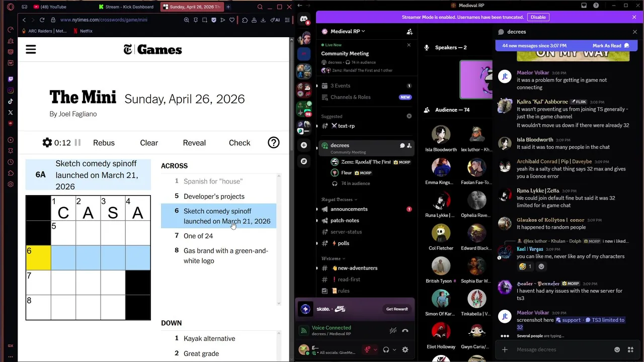Collapse the Welcome channel category
This screenshot has height=362, width=644.
click(333, 258)
